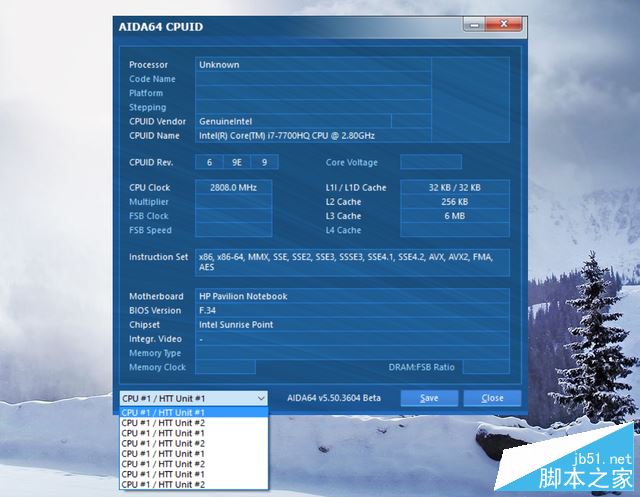Click the Instruction Set text box listing x86, SSE, AVX

click(x=352, y=262)
